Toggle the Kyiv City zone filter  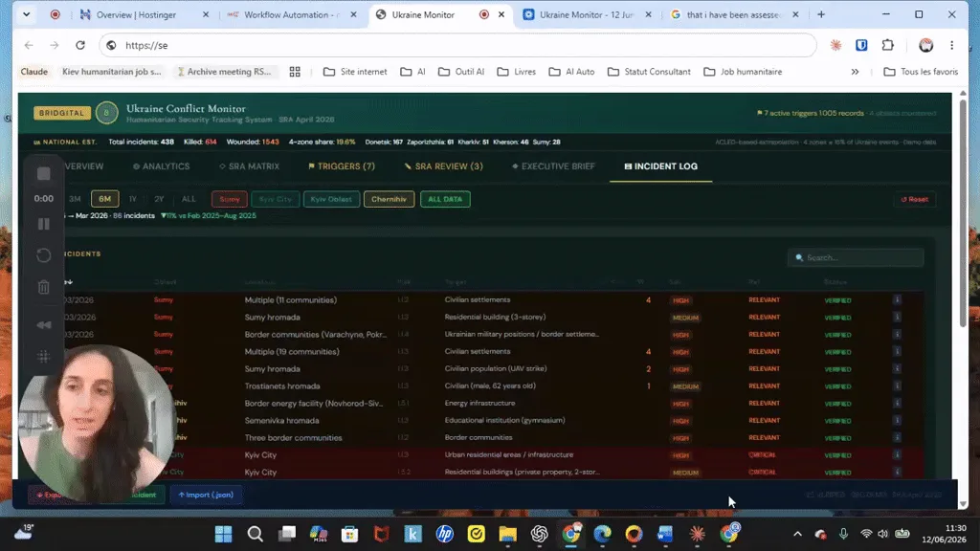click(276, 199)
